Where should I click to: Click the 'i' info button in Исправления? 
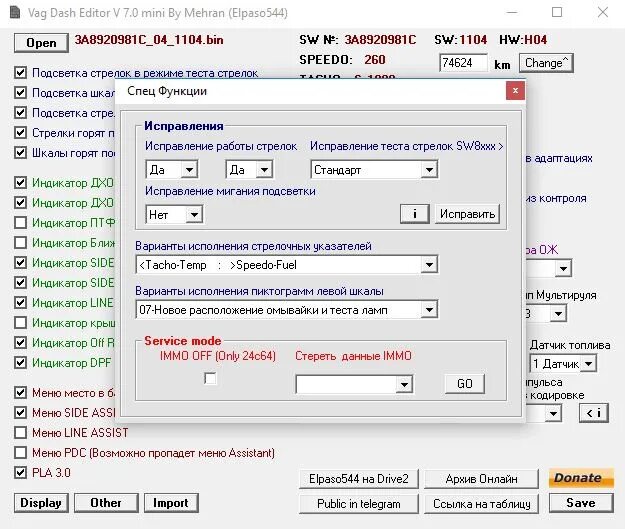click(415, 214)
